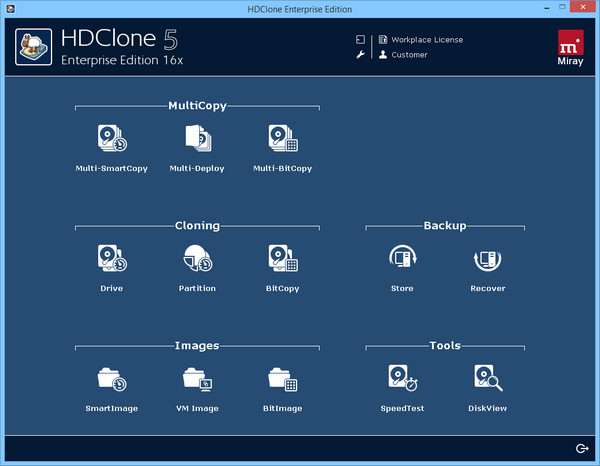This screenshot has height=466, width=600.
Task: Click the Customer label in header
Action: point(409,55)
